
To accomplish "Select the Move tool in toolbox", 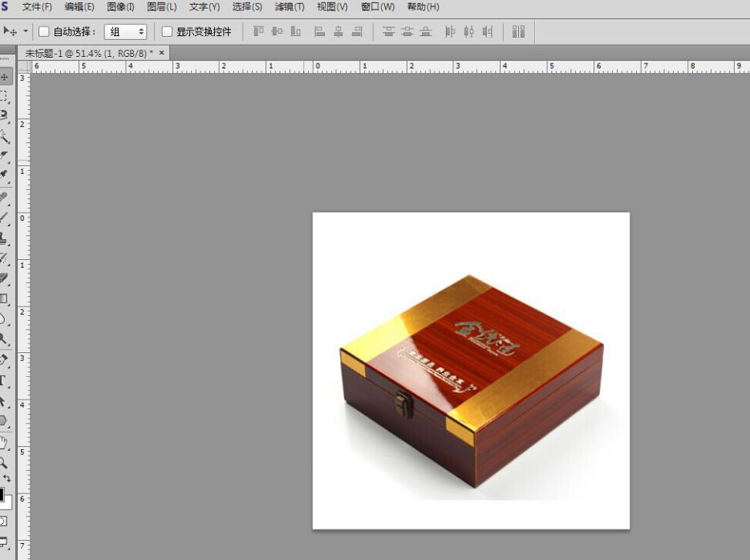I will coord(5,77).
